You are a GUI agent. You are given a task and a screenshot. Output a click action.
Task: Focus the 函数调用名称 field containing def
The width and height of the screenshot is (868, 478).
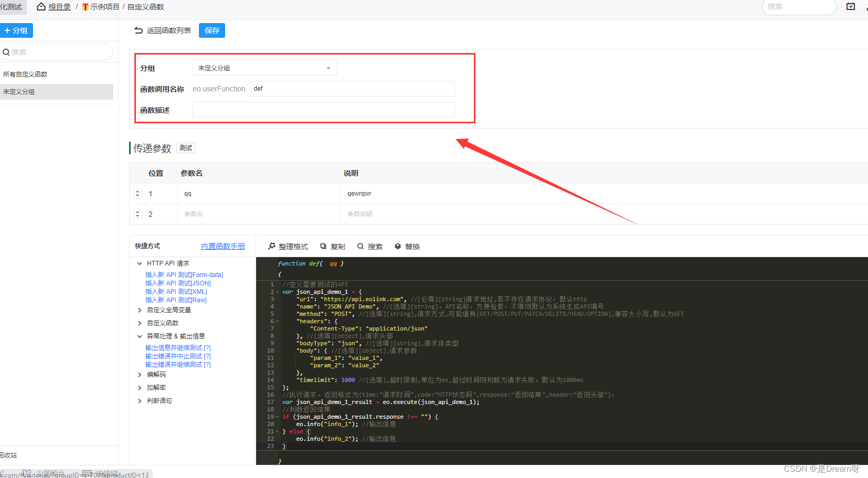pos(352,89)
